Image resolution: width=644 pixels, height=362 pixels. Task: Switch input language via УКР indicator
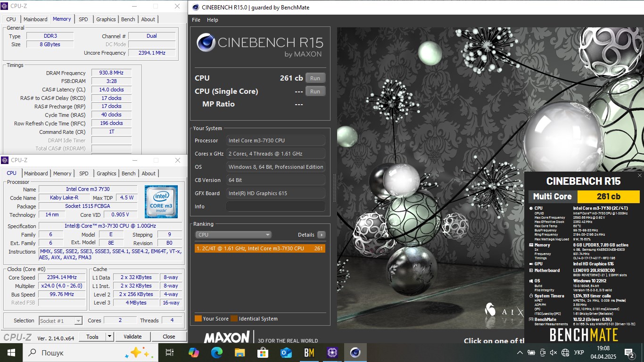579,353
